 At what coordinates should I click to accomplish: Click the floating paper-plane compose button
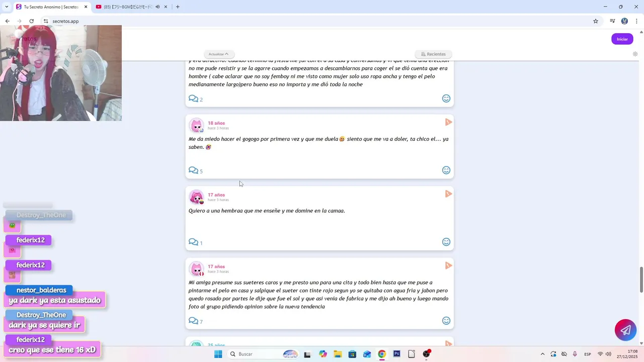pos(625,330)
